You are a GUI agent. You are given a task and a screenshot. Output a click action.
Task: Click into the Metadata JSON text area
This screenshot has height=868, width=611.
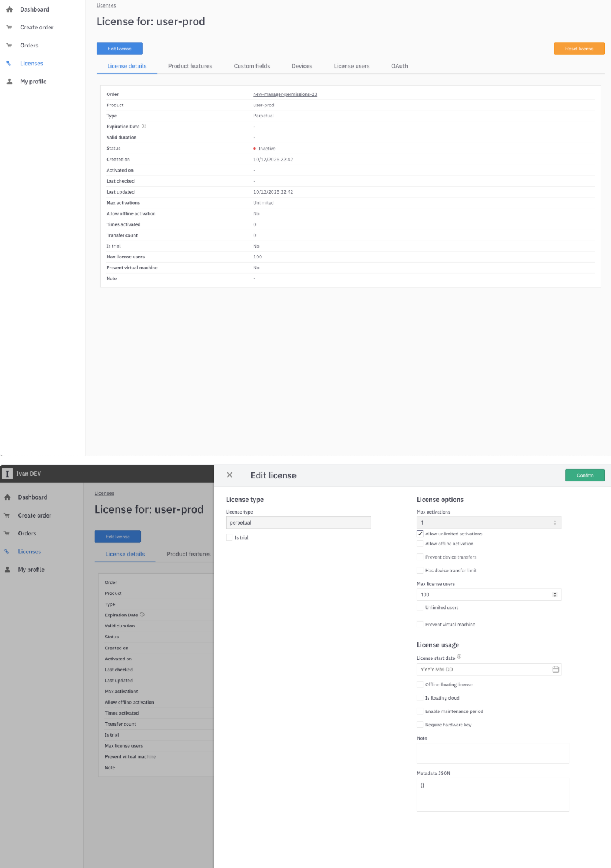coord(492,795)
